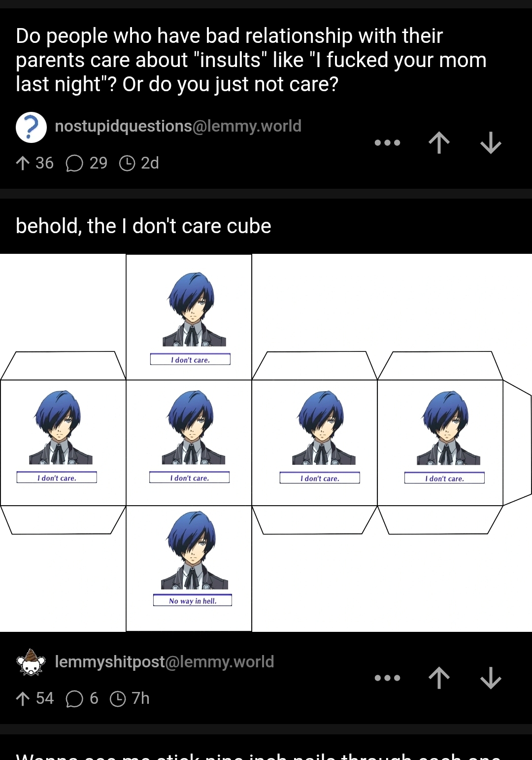Open the partially visible post at the bottom
Screen dimensions: 532x760
click(x=259, y=754)
